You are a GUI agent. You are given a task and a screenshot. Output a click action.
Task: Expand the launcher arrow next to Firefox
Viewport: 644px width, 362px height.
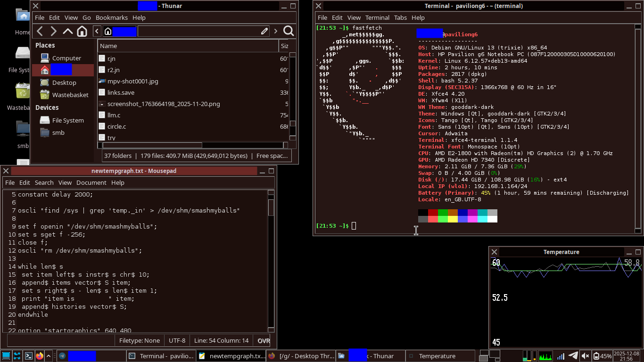point(48,356)
